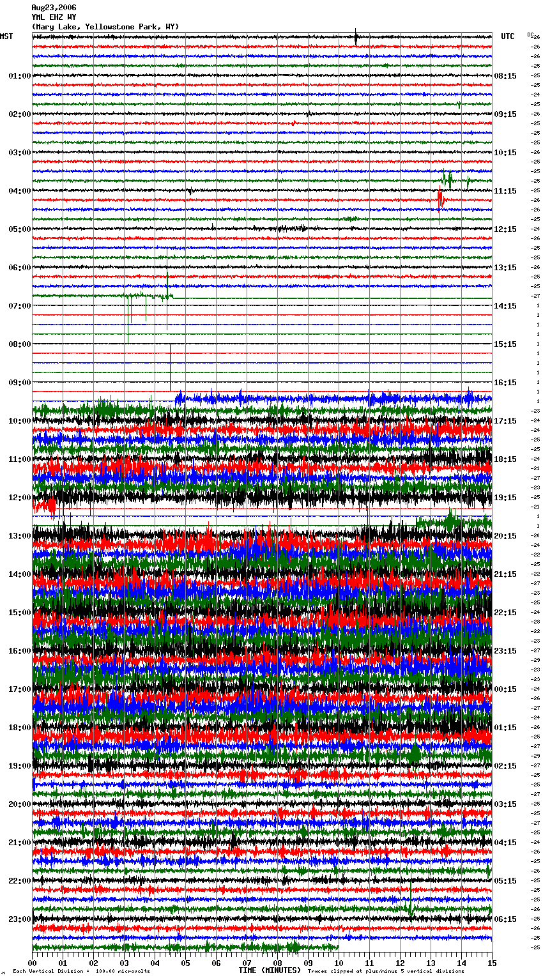
Task: Select the 12:00 MST hour label
Action: click(20, 498)
